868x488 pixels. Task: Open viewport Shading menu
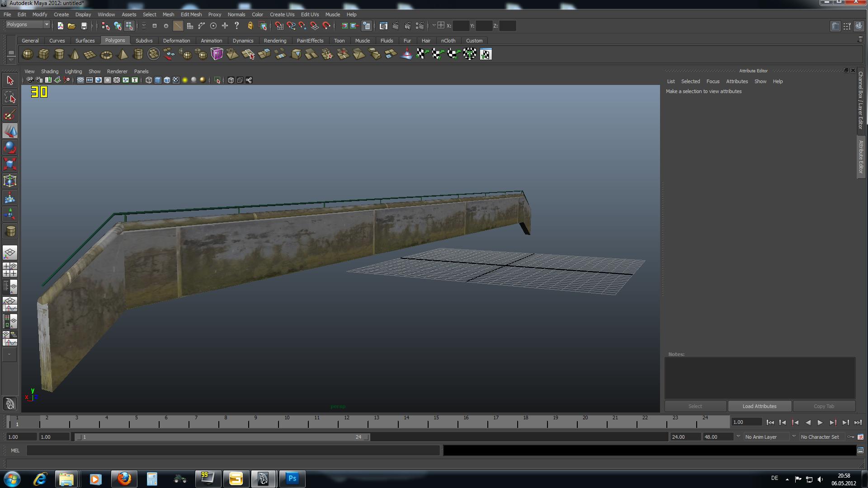pyautogui.click(x=50, y=71)
